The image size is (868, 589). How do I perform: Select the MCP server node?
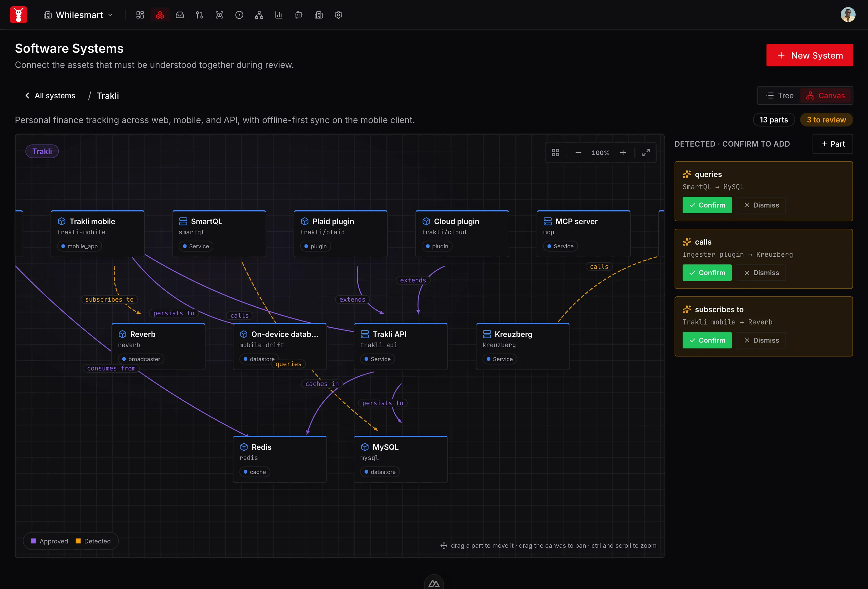pyautogui.click(x=584, y=233)
